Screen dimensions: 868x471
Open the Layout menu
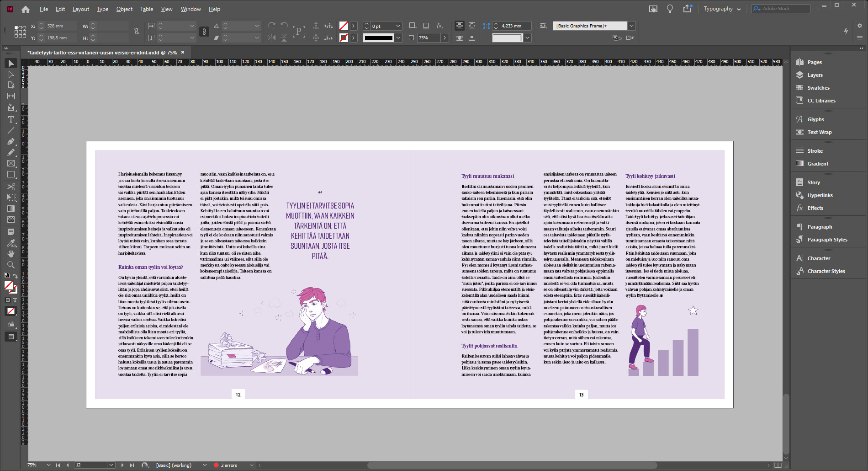click(81, 9)
